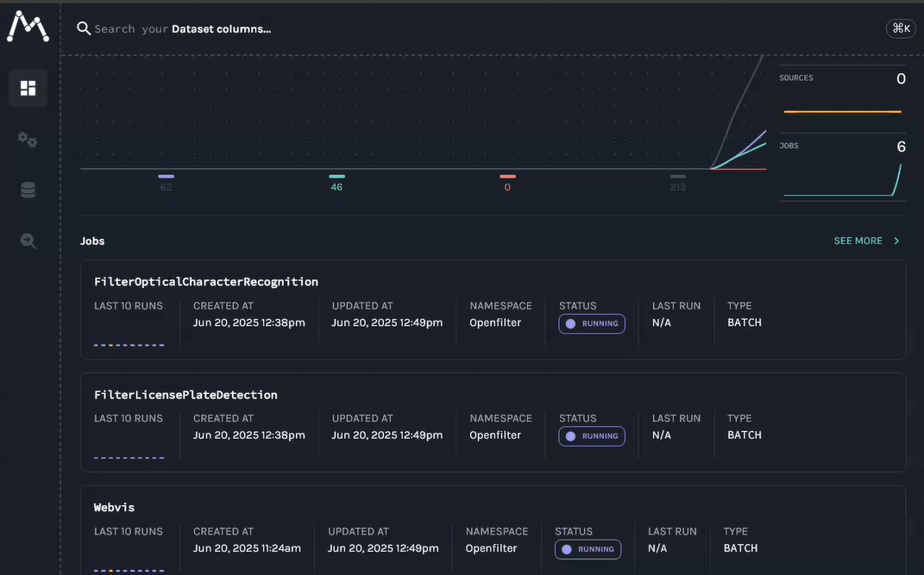Screen dimensions: 924x575
Task: Click See More for the Jobs list
Action: [858, 241]
